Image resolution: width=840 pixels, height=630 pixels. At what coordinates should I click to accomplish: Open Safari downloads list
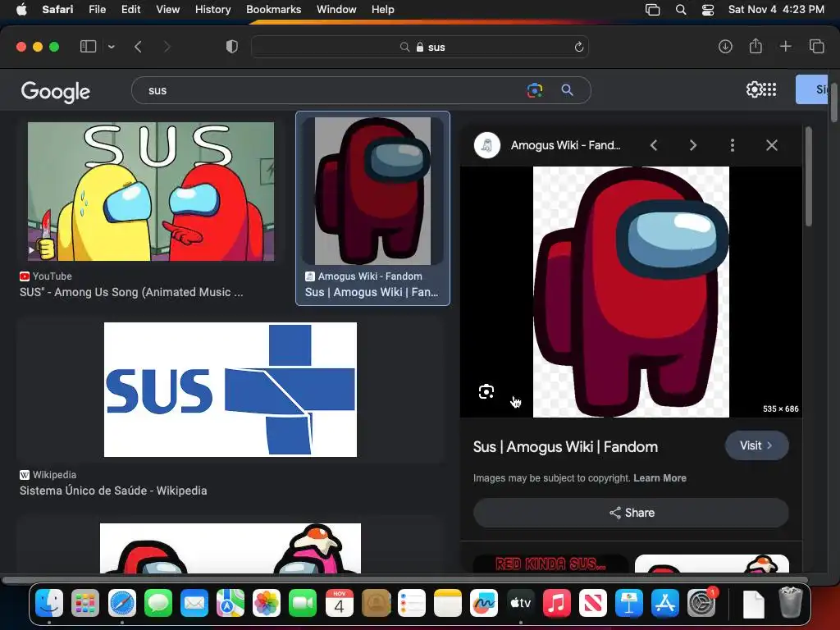pyautogui.click(x=725, y=47)
